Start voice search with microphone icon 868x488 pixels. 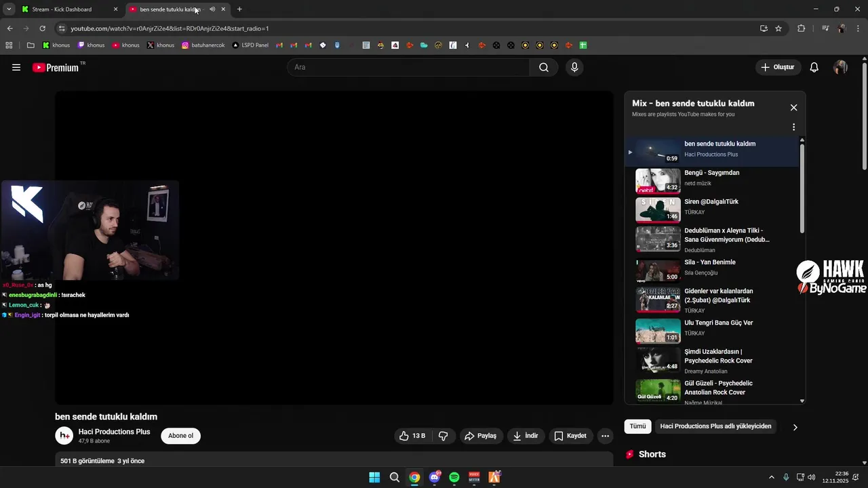(x=574, y=67)
